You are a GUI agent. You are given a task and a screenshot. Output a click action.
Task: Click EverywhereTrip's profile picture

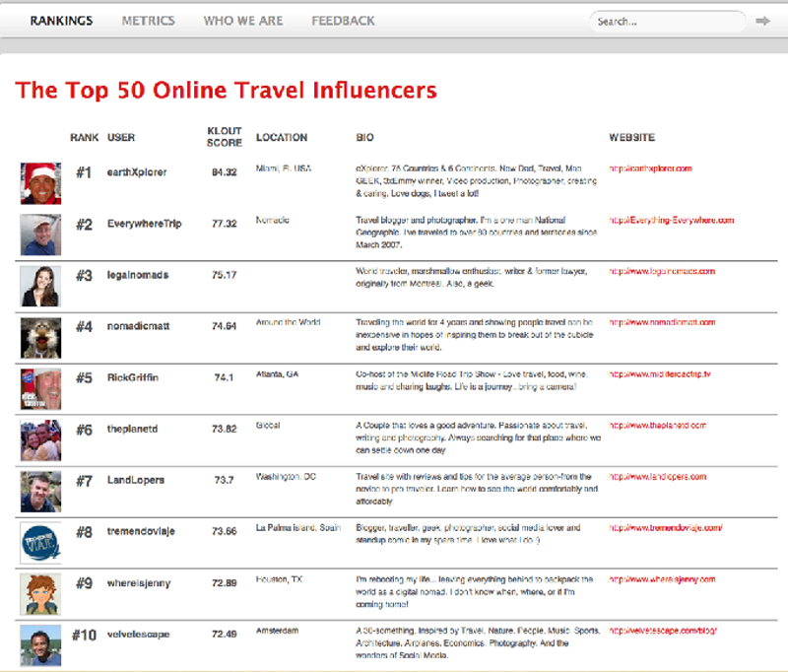(x=41, y=235)
